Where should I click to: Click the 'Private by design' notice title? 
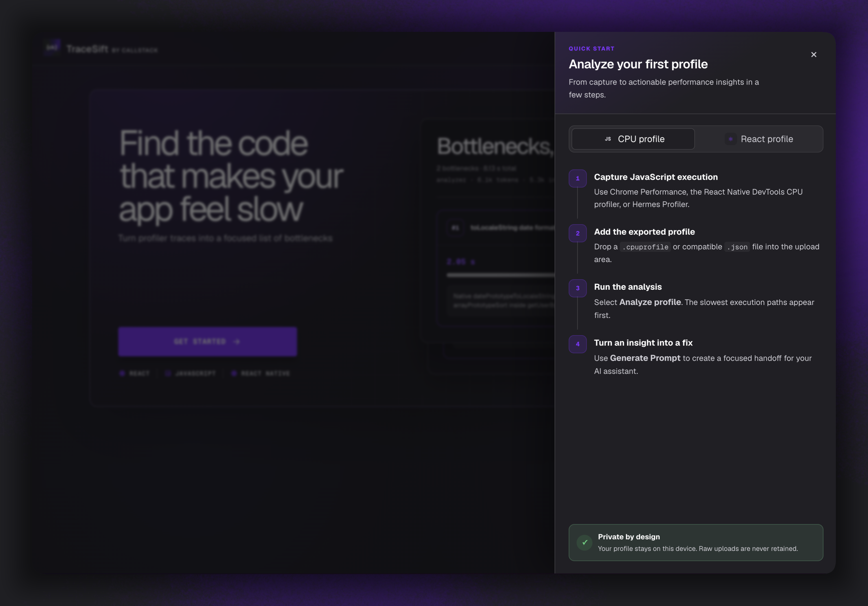[x=629, y=537]
